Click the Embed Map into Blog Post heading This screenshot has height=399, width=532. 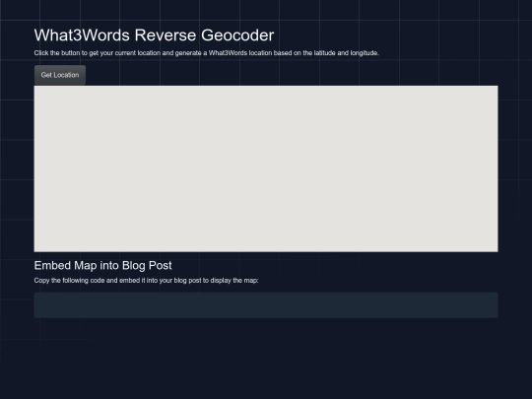coord(102,265)
